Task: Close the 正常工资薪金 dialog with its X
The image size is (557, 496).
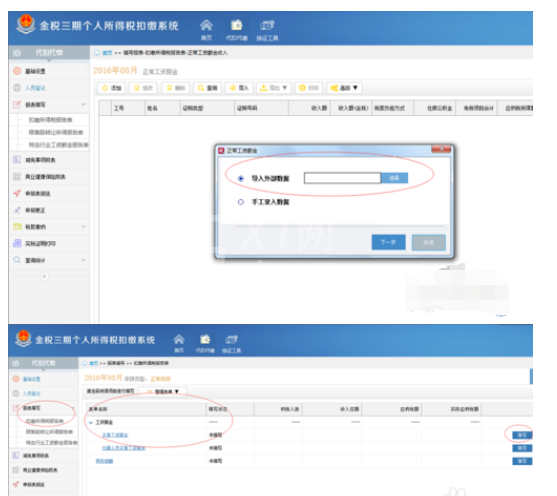Action: [x=441, y=149]
